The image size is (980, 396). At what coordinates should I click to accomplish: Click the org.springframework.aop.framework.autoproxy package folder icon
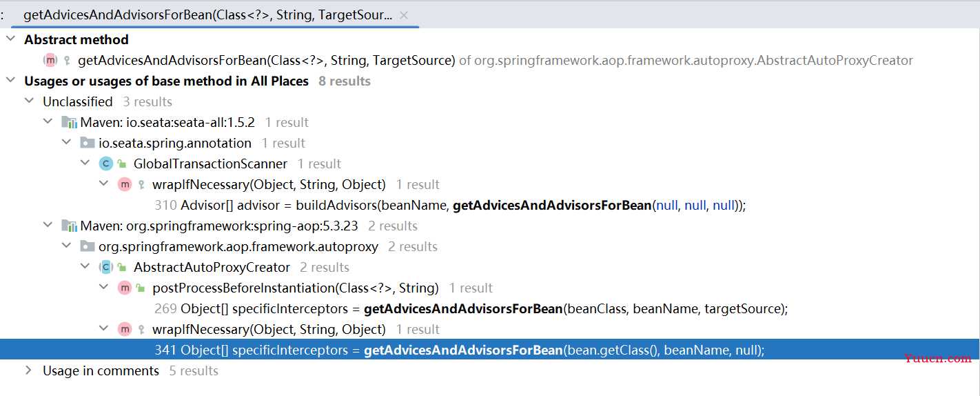pyautogui.click(x=88, y=246)
